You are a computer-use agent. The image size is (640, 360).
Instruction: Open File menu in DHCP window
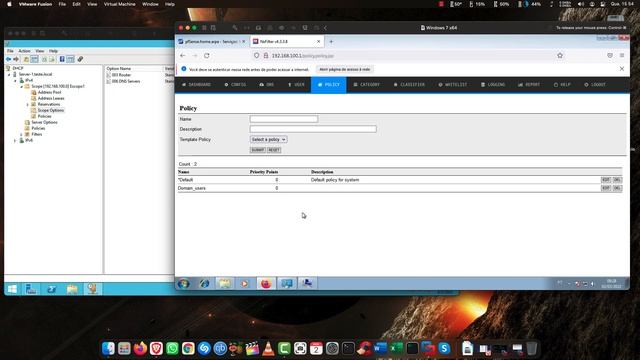click(x=10, y=51)
